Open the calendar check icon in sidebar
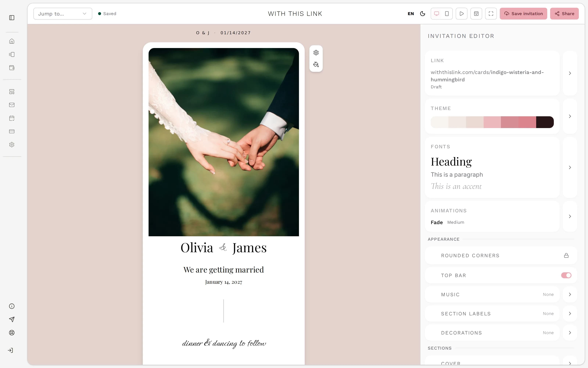Image resolution: width=588 pixels, height=368 pixels. [x=12, y=118]
